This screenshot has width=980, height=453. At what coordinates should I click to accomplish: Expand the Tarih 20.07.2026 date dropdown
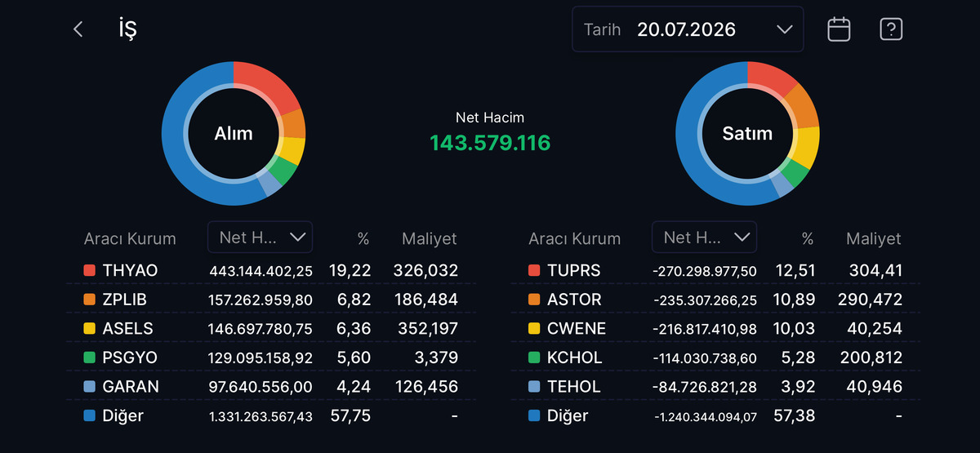coord(688,29)
